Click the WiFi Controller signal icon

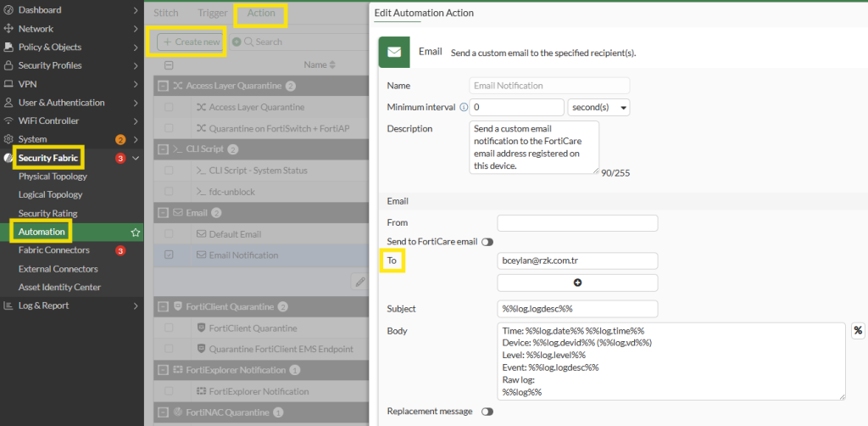click(x=8, y=121)
